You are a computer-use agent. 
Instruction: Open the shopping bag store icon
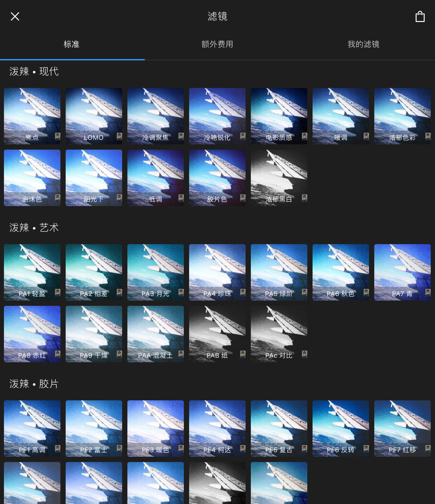(420, 16)
